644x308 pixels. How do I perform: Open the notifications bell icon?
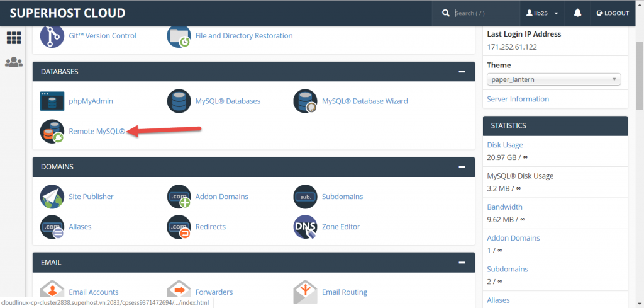[x=577, y=13]
